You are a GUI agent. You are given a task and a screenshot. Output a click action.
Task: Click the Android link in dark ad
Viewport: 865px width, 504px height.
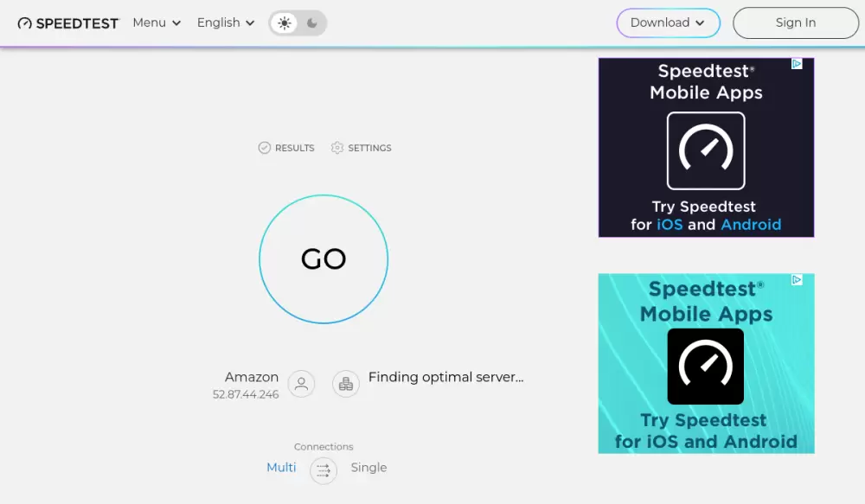coord(751,225)
